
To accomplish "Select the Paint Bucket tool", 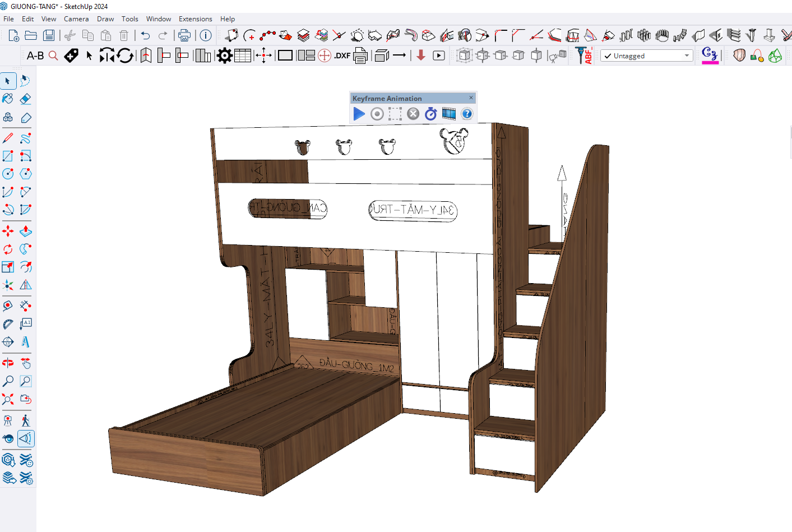I will [x=8, y=99].
